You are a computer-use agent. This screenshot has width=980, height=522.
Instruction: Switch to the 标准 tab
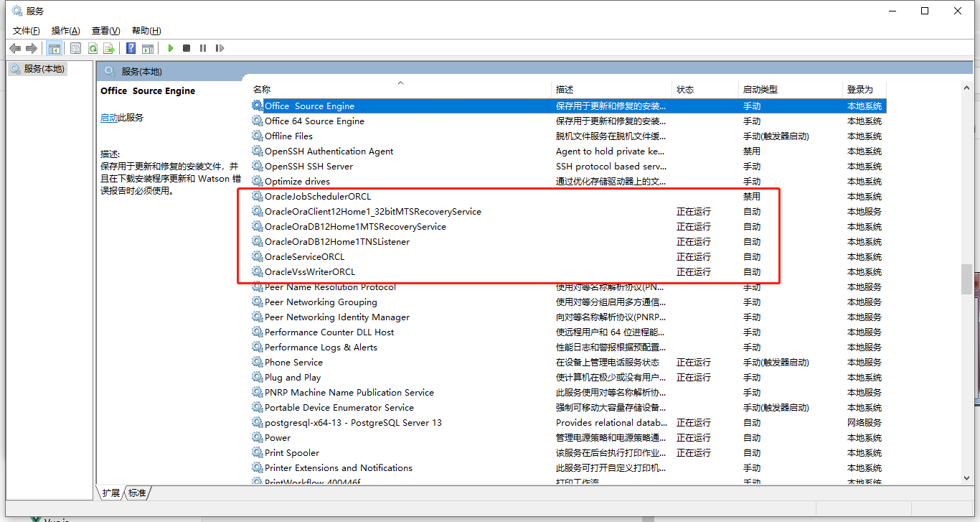[137, 493]
